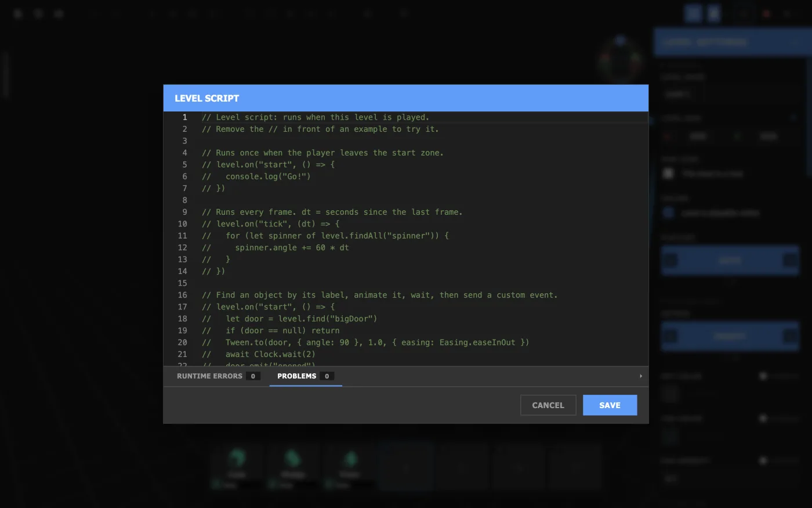
Task: Expand the problems panel with the arrow
Action: [641, 376]
